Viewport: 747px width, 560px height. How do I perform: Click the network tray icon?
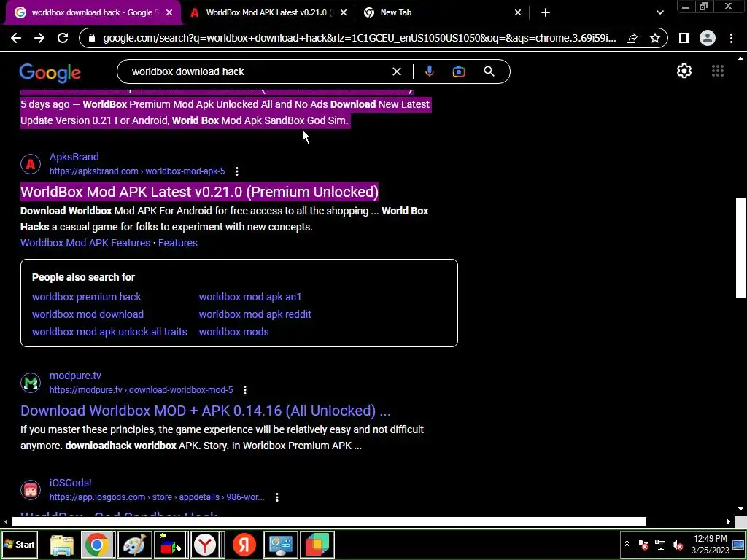tap(659, 545)
